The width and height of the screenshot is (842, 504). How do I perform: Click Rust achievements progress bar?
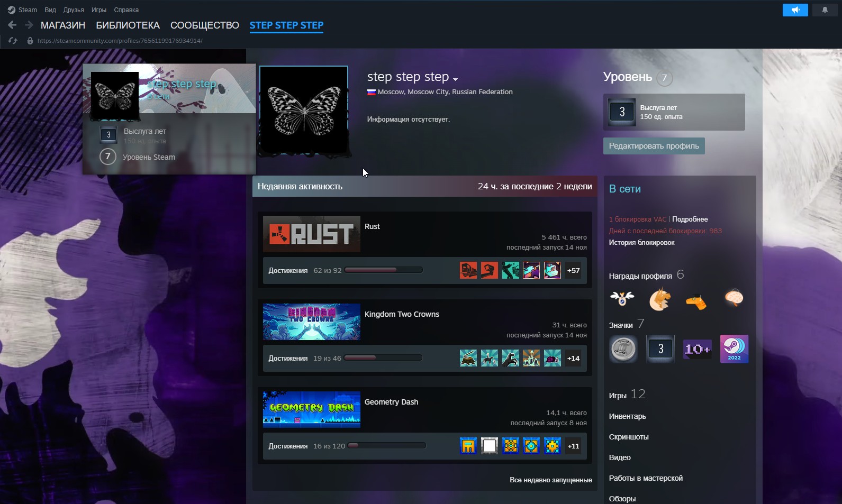coord(384,270)
